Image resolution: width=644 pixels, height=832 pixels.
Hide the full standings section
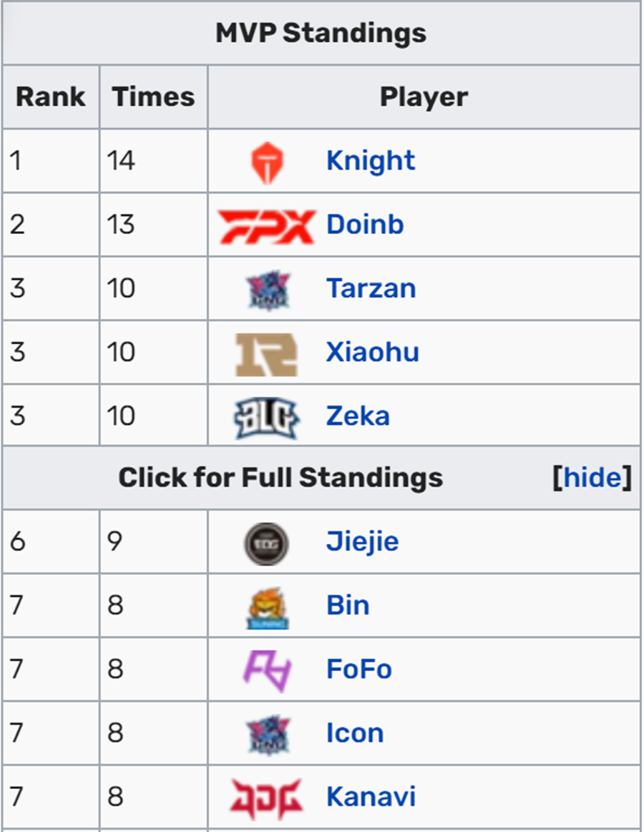click(x=592, y=477)
